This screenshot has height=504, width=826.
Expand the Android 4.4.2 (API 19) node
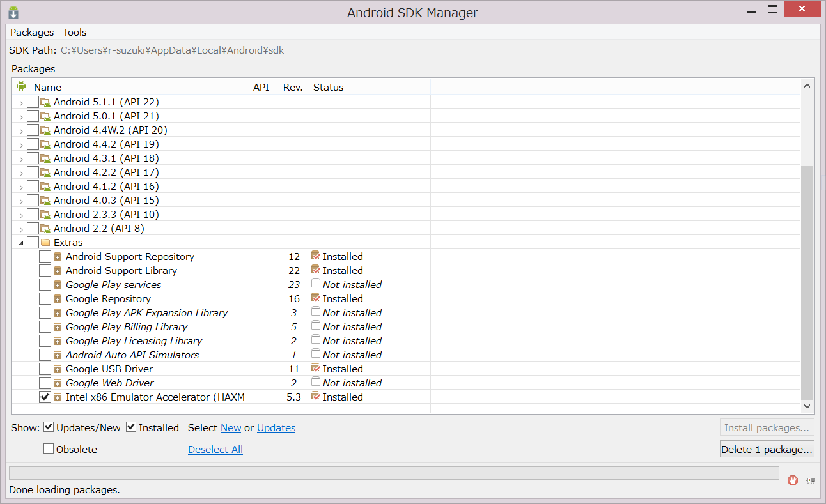[x=21, y=144]
